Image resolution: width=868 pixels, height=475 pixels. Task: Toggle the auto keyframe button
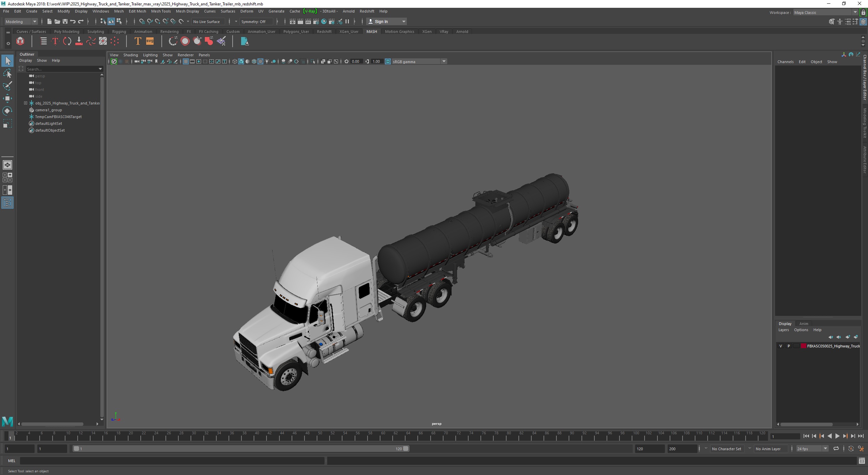pyautogui.click(x=851, y=449)
